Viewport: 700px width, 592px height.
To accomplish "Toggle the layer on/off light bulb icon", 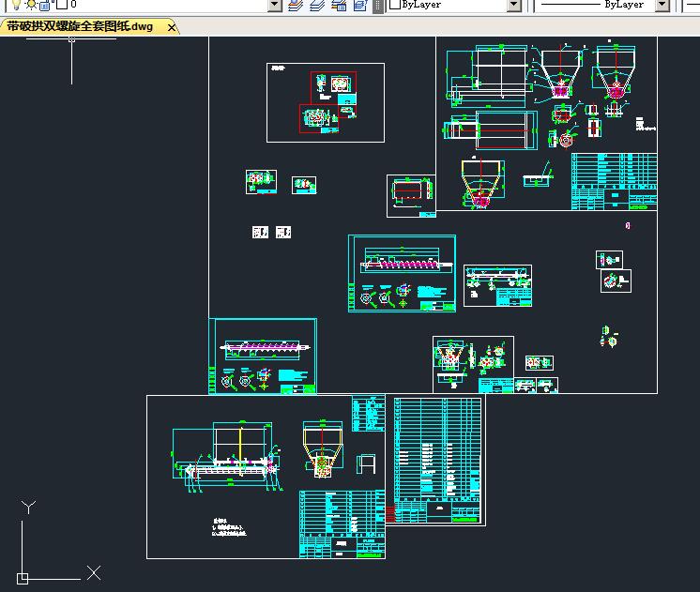I will click(16, 5).
